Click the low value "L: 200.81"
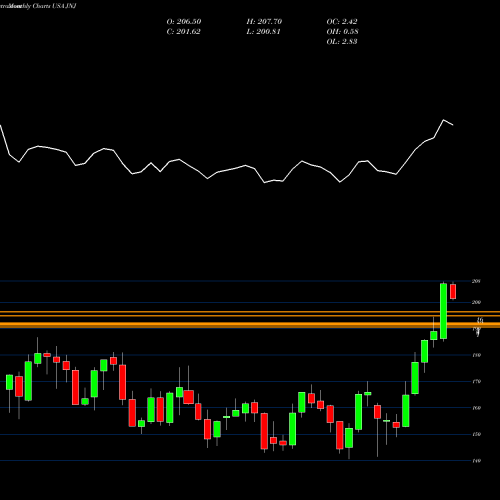The height and width of the screenshot is (500, 500). [x=263, y=32]
